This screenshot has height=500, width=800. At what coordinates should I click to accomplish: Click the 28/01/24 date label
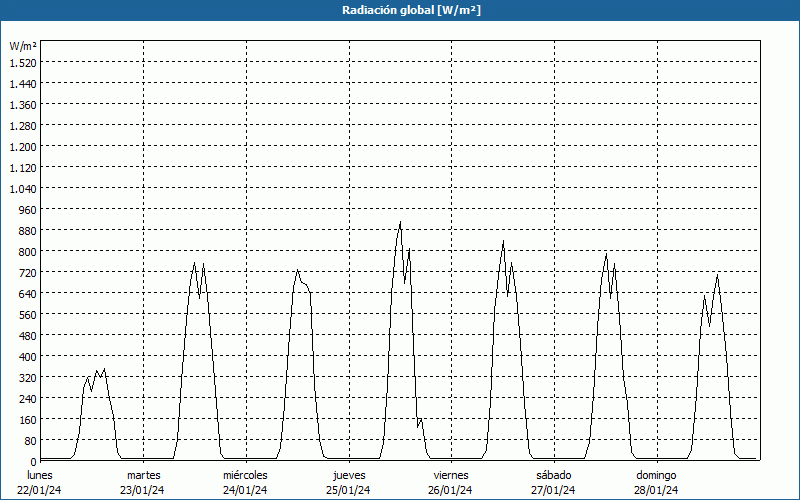tap(656, 490)
